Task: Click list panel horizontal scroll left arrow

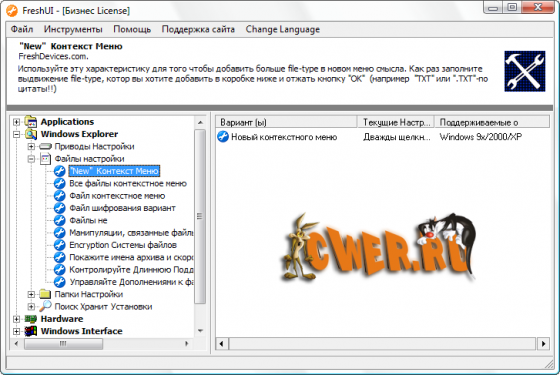Action: pyautogui.click(x=222, y=344)
